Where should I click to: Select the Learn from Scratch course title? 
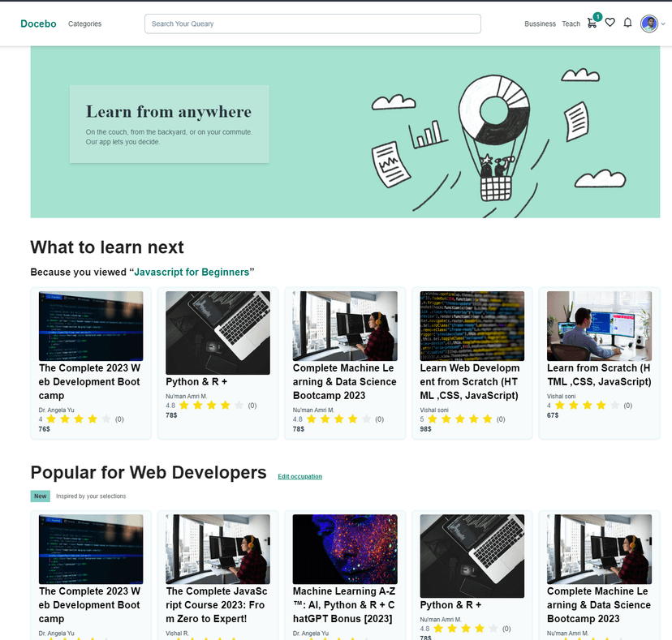(599, 375)
